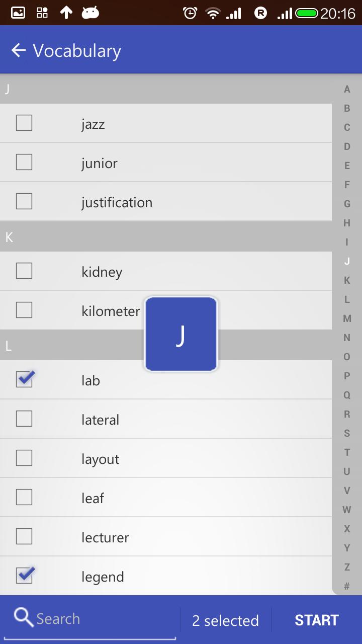
Task: Check the checkbox next to jazz
Action: [x=24, y=123]
